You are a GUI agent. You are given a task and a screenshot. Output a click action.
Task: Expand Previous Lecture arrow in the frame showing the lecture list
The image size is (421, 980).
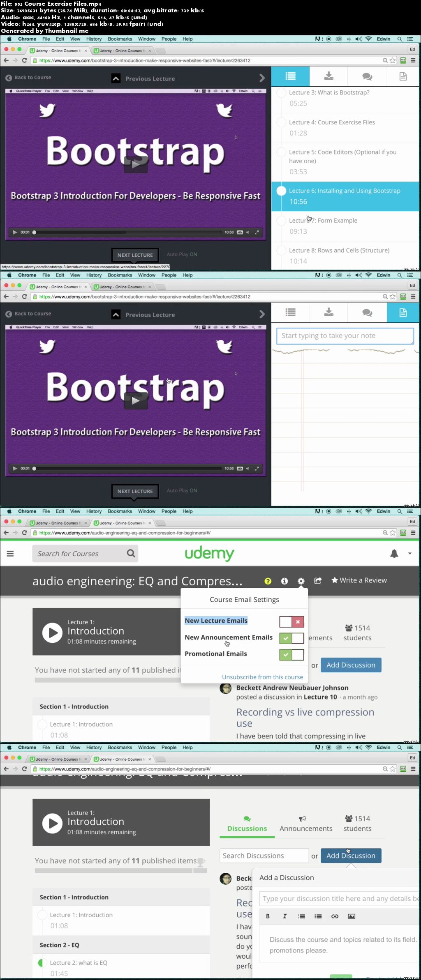pyautogui.click(x=116, y=78)
